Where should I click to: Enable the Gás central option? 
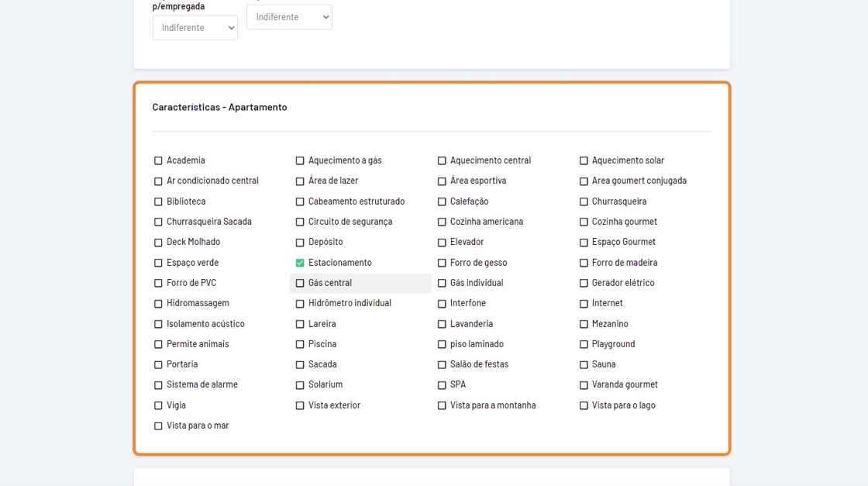tap(300, 283)
